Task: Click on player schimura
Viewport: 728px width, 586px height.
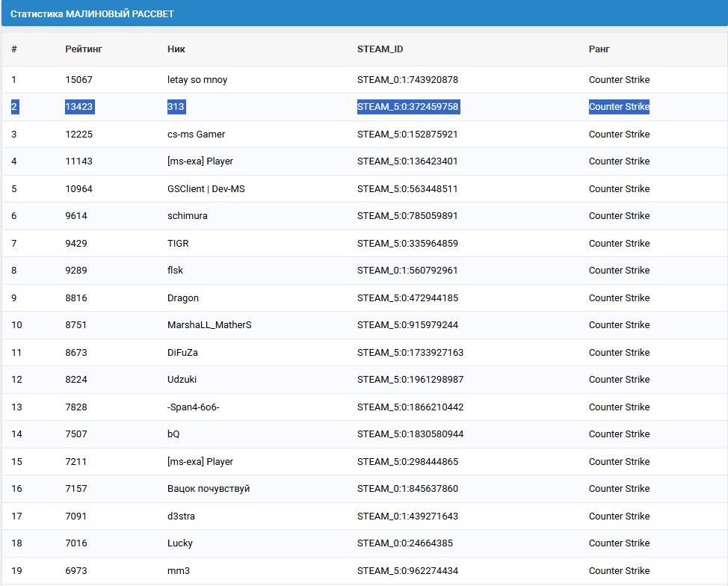Action: point(188,216)
